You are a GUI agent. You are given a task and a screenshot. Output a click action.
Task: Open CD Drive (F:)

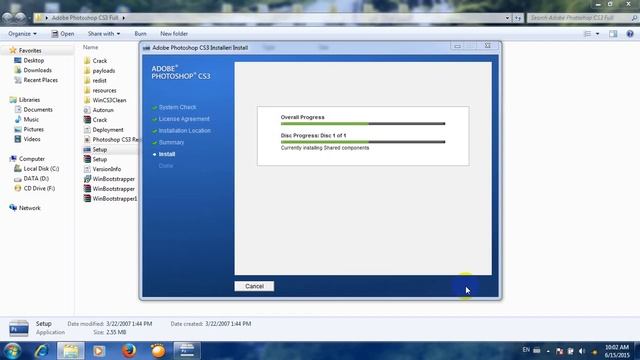click(x=39, y=188)
